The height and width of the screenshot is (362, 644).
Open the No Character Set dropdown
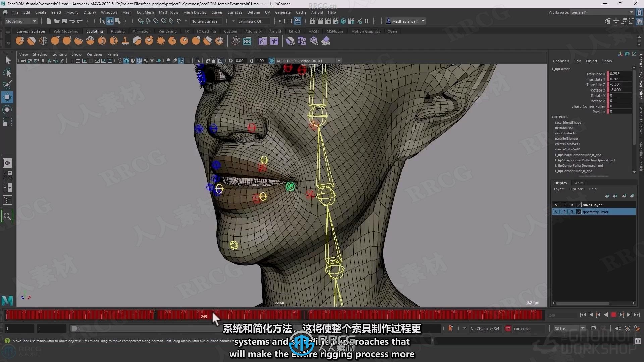(485, 329)
